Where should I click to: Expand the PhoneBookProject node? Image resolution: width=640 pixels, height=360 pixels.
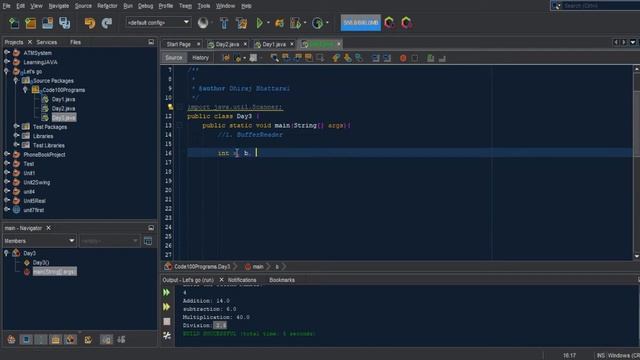(x=7, y=154)
